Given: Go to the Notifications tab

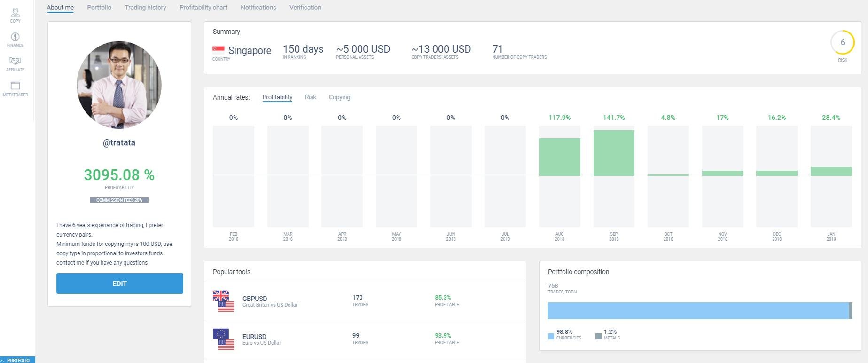Looking at the screenshot, I should [x=258, y=8].
